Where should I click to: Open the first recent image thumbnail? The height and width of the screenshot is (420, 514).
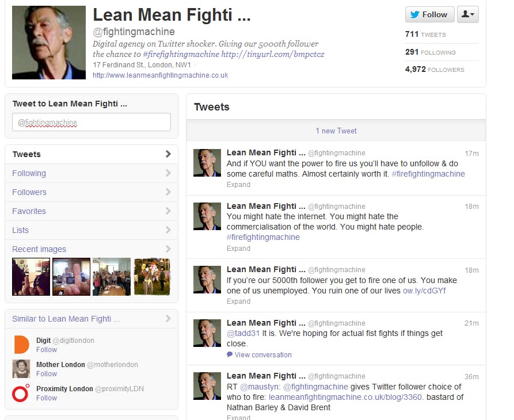tap(31, 277)
